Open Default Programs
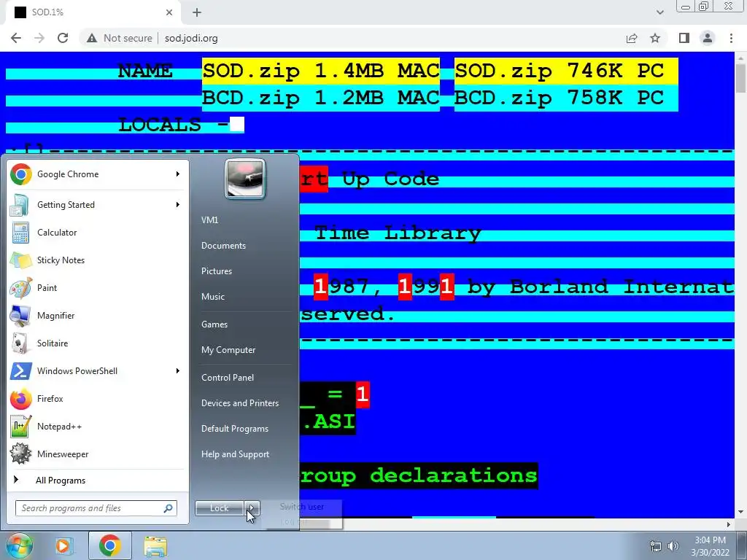747x560 pixels. coord(235,429)
